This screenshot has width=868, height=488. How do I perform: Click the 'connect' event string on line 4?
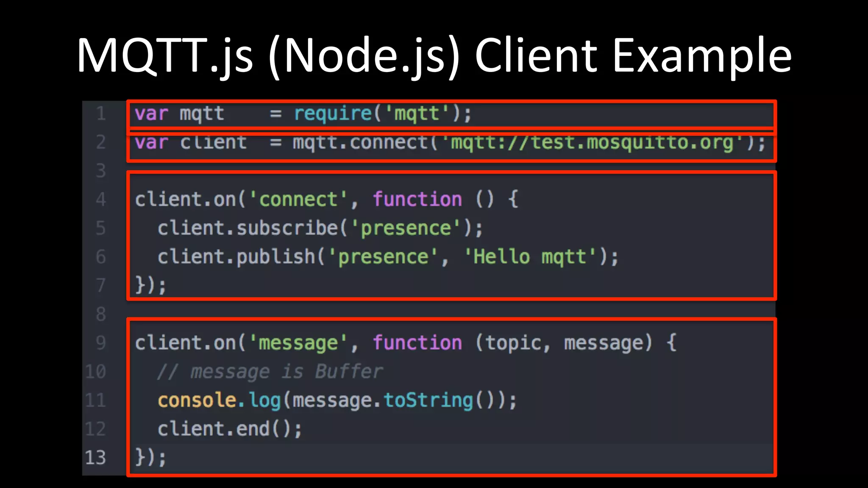click(298, 200)
